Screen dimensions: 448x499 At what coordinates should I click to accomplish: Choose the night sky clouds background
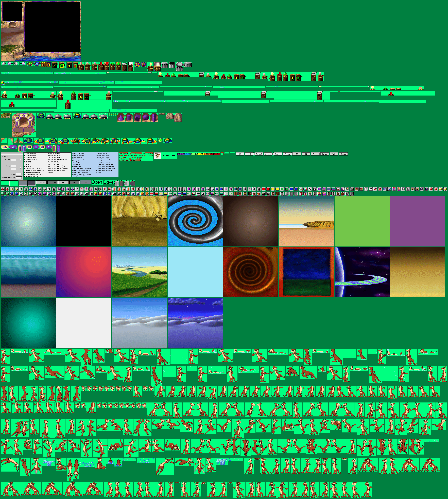coord(195,323)
